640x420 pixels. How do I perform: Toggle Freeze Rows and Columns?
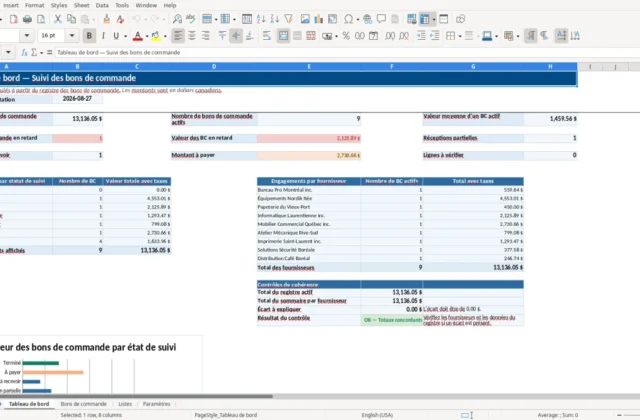click(424, 19)
